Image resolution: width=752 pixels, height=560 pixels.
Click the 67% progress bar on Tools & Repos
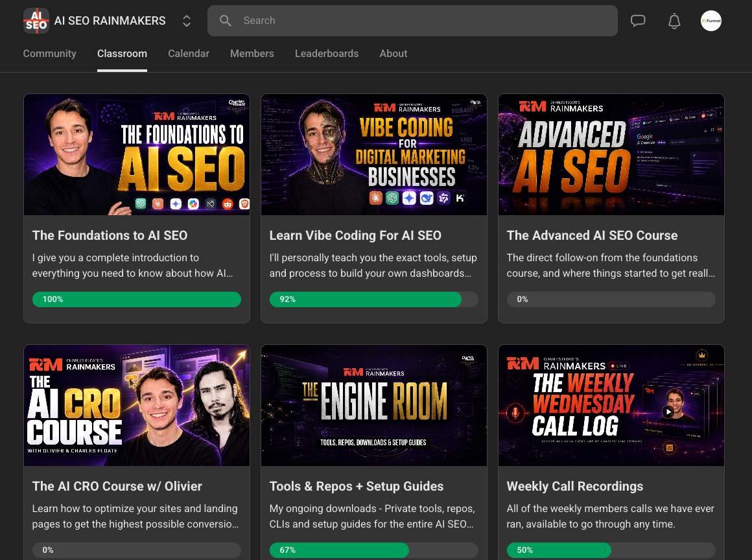373,550
